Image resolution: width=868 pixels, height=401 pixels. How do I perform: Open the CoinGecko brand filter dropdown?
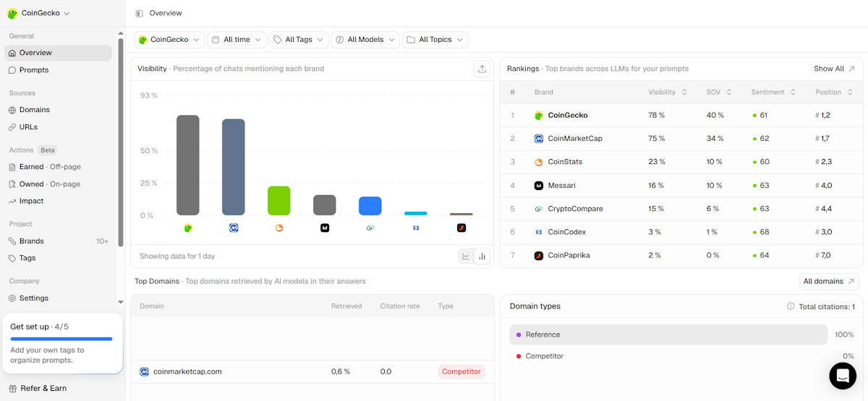169,40
